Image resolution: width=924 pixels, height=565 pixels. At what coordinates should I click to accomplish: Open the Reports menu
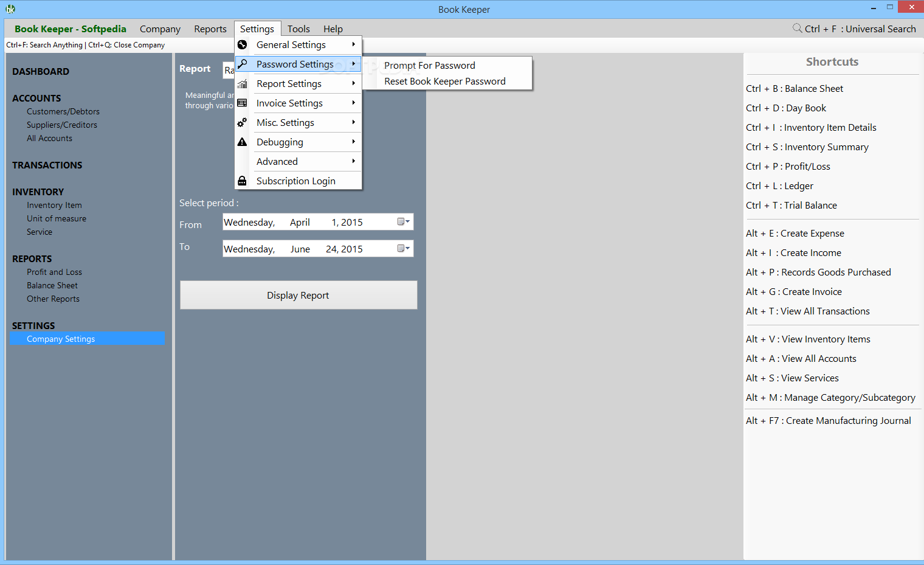(210, 29)
